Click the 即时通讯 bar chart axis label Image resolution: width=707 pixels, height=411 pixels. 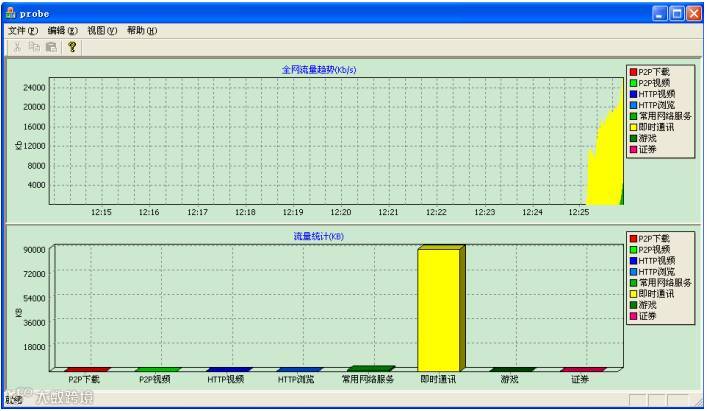(x=438, y=379)
